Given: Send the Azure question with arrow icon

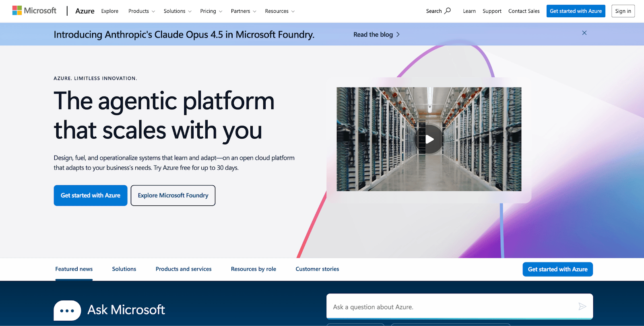Looking at the screenshot, I should (x=582, y=307).
